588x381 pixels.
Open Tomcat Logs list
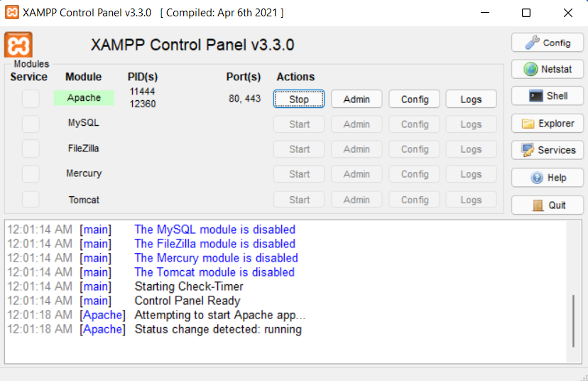[471, 200]
